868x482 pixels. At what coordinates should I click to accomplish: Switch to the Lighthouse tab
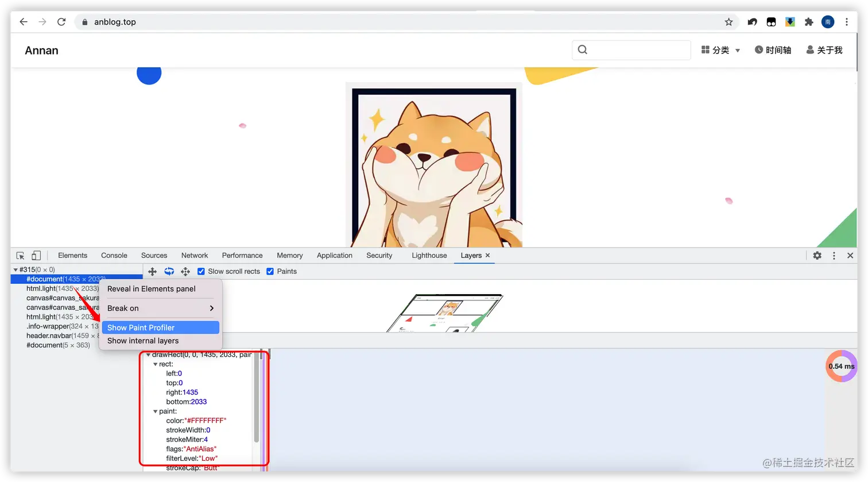point(429,256)
